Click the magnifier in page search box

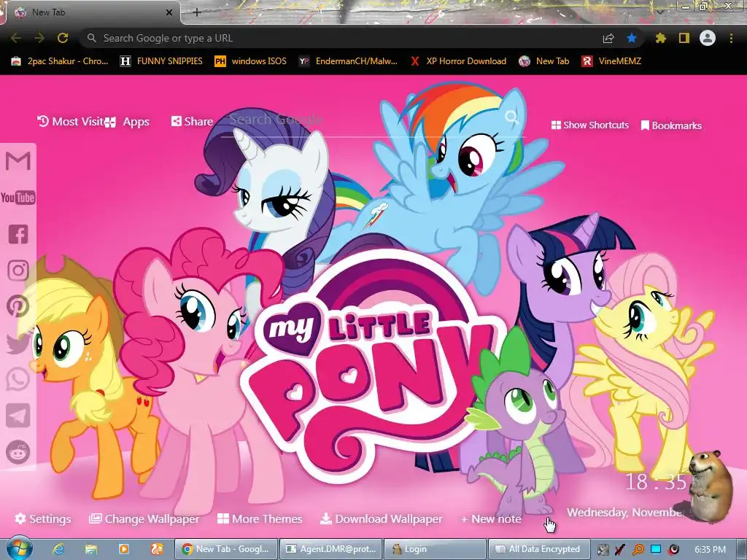pos(512,117)
